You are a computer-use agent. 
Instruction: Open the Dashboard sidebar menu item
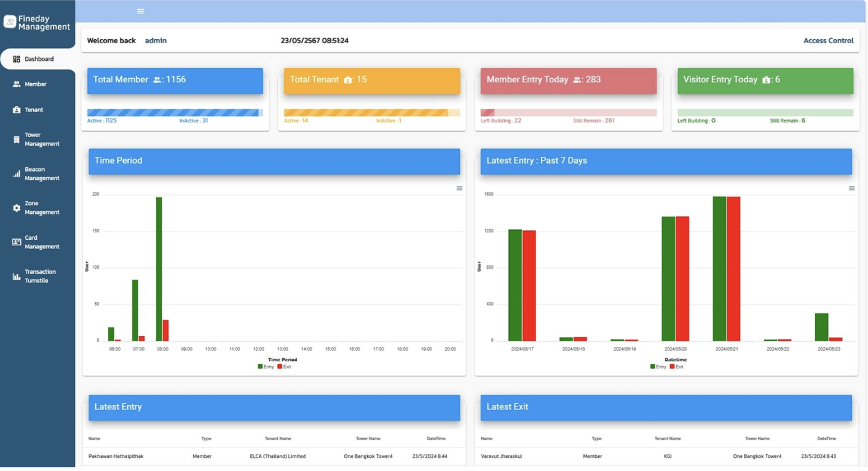(38, 59)
